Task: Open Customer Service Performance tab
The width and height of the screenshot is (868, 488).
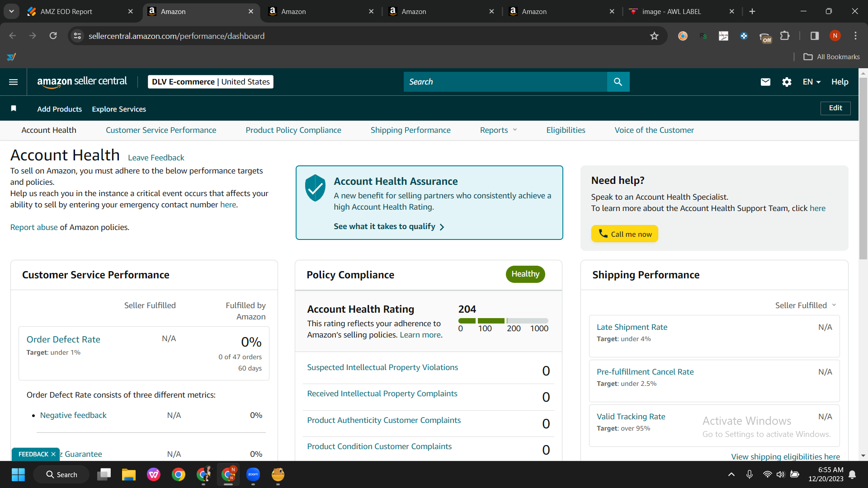Action: 161,130
